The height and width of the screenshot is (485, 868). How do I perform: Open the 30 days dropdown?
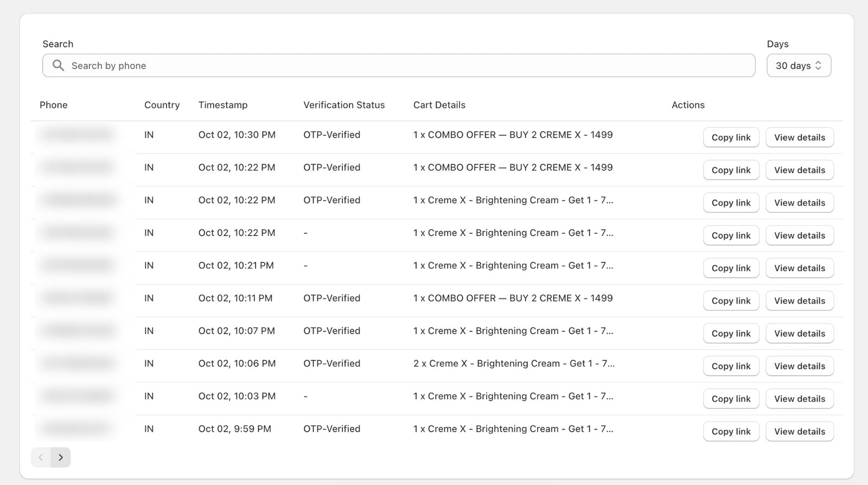(799, 66)
